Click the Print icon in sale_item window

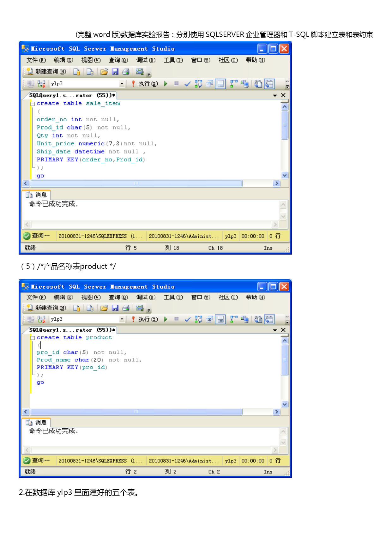coord(126,72)
